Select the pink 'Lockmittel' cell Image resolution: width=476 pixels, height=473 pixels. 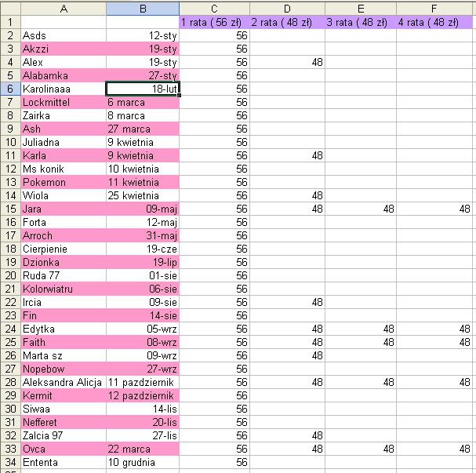(x=64, y=102)
